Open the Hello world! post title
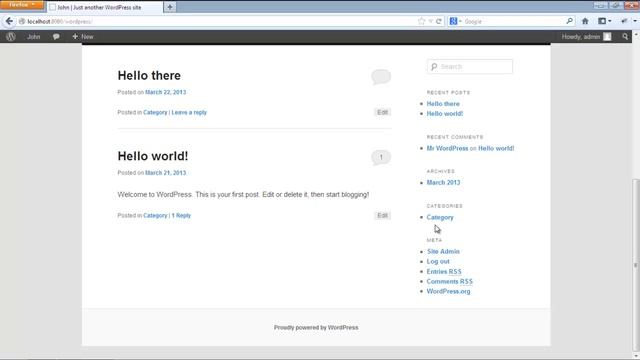This screenshot has width=640, height=360. click(x=153, y=156)
